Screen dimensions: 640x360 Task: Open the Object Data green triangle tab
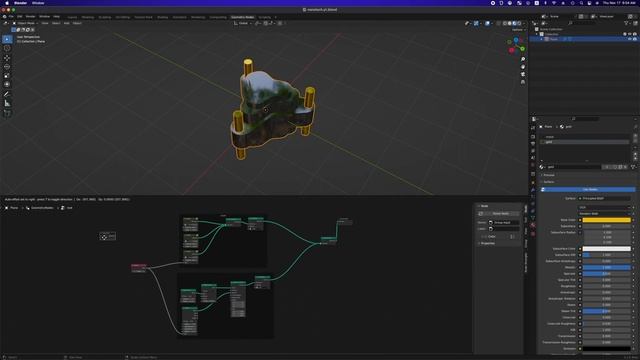pos(533,218)
